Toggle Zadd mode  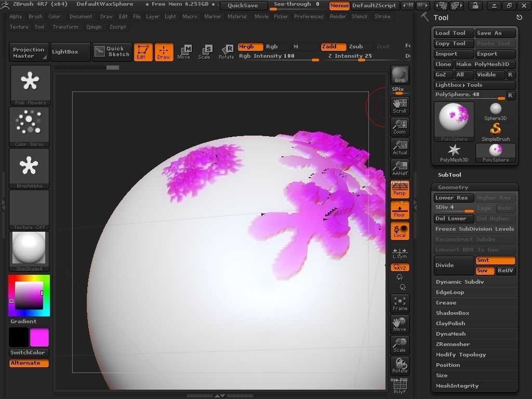333,46
